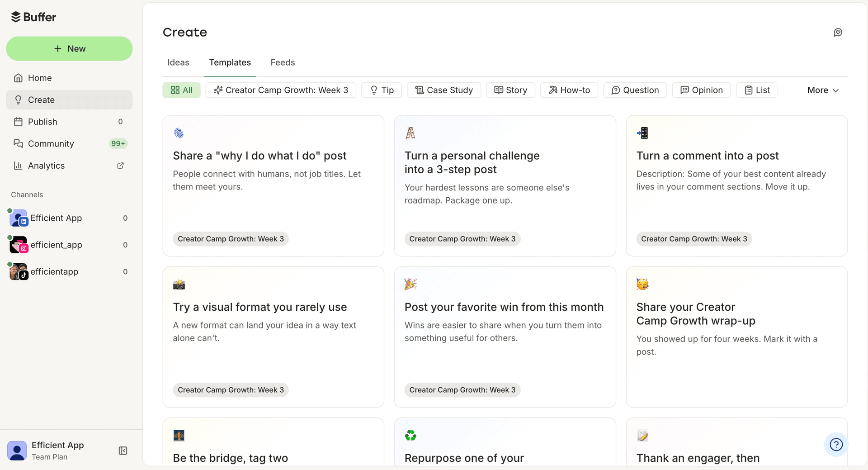The width and height of the screenshot is (868, 470).
Task: Filter by Creator Camp Growth: Week 3 chip
Action: [281, 90]
